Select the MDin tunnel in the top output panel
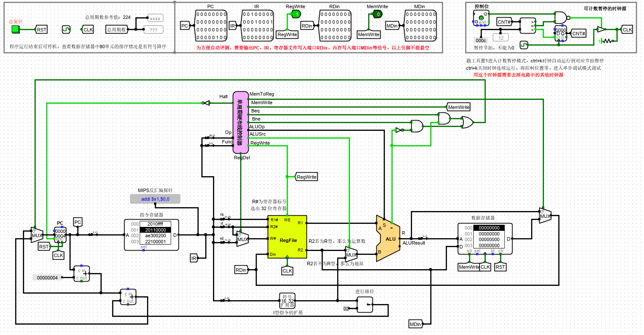Viewport: 644px width, 335px height. click(x=392, y=26)
